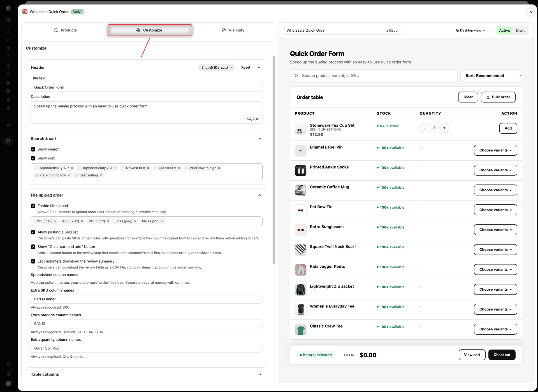Image resolution: width=538 pixels, height=392 pixels.
Task: Go to Home in the Shopify sidebar
Action: pyautogui.click(x=8, y=32)
